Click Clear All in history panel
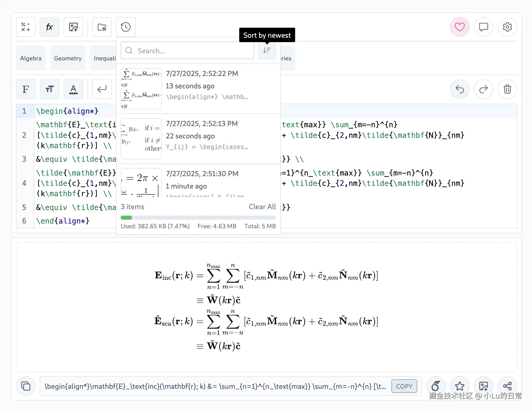The height and width of the screenshot is (410, 532). click(x=262, y=207)
